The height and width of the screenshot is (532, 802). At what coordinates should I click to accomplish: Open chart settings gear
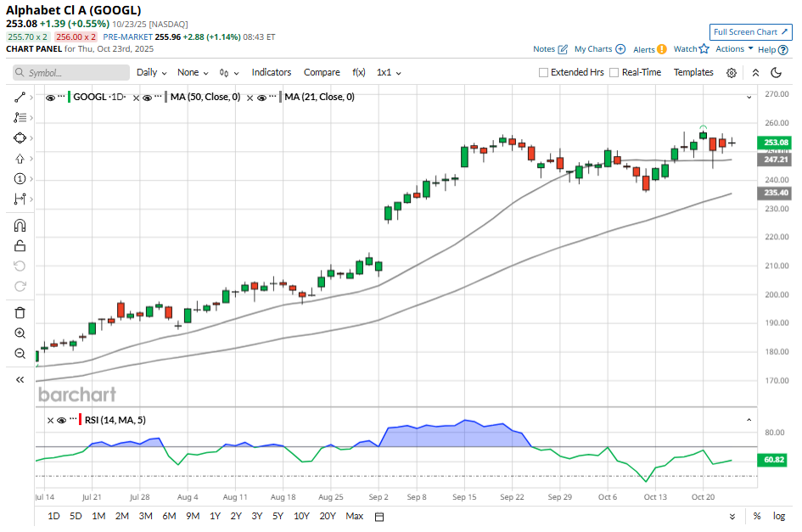(732, 73)
